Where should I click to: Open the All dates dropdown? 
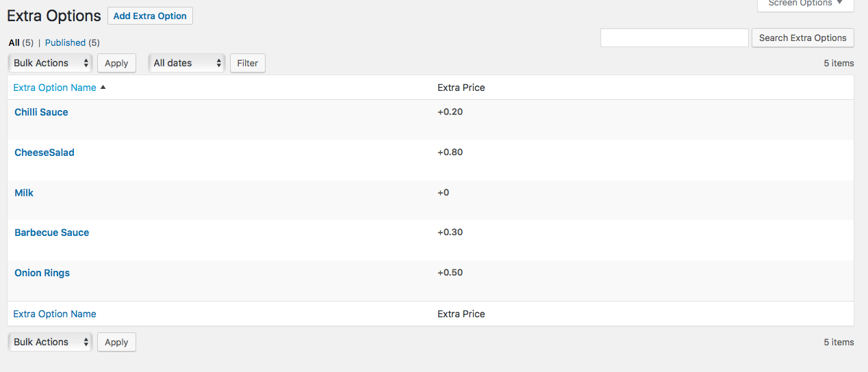point(187,63)
